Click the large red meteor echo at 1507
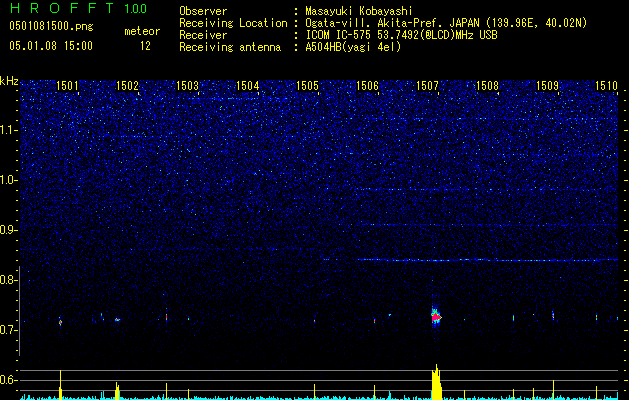The width and height of the screenshot is (629, 400). coord(436,317)
